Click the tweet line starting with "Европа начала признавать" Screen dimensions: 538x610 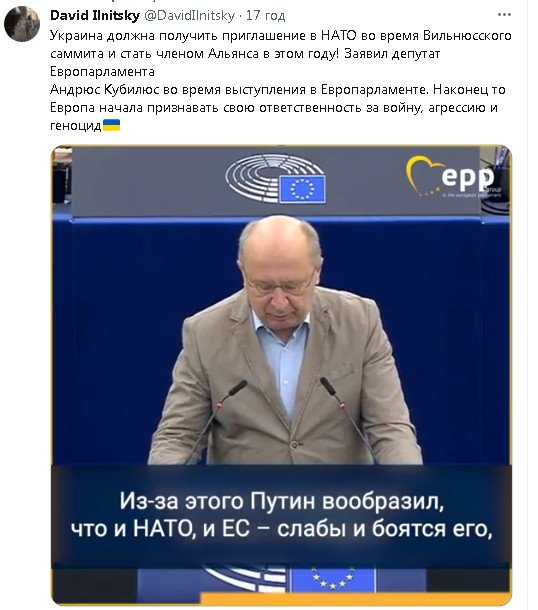click(x=274, y=107)
